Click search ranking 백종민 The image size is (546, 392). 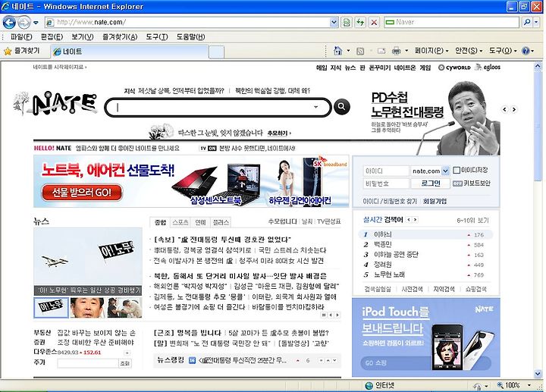pos(383,244)
